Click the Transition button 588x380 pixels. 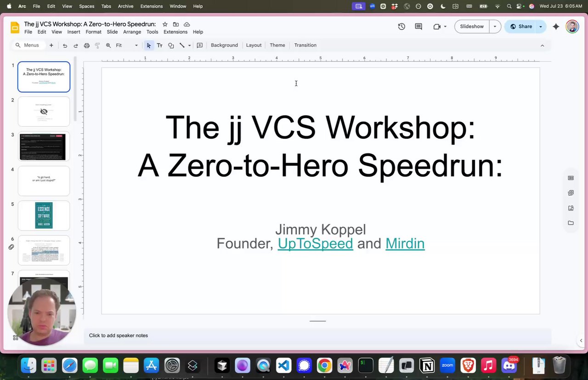click(305, 45)
